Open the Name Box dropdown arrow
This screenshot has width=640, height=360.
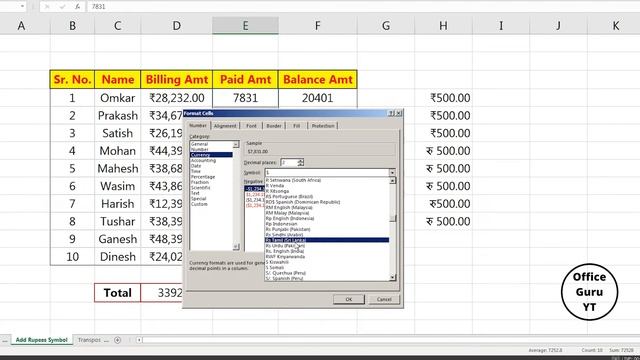coord(22,7)
